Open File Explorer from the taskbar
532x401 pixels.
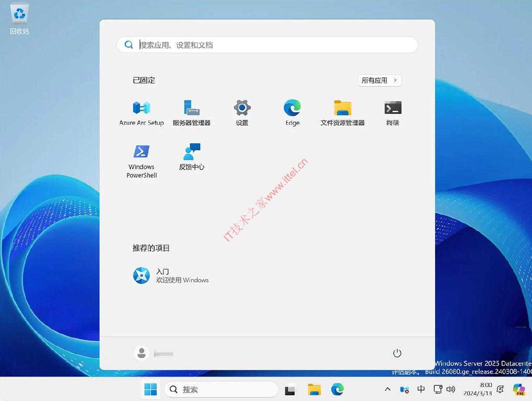point(314,389)
